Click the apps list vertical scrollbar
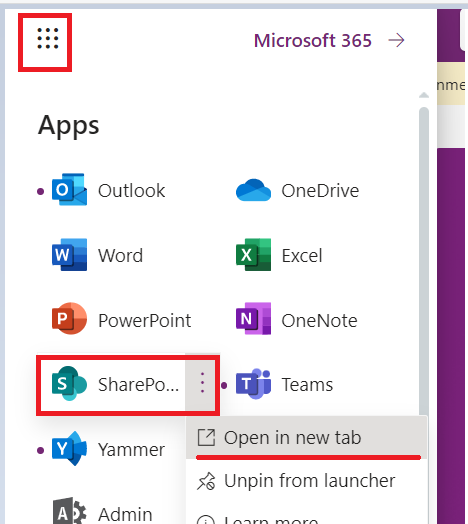The image size is (468, 524). [424, 261]
